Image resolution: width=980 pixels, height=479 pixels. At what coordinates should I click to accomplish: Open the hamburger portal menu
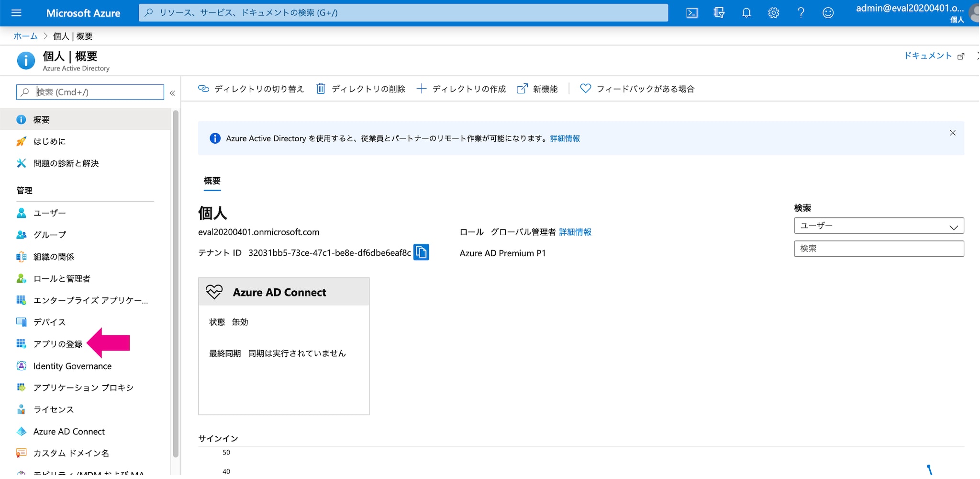click(x=16, y=13)
